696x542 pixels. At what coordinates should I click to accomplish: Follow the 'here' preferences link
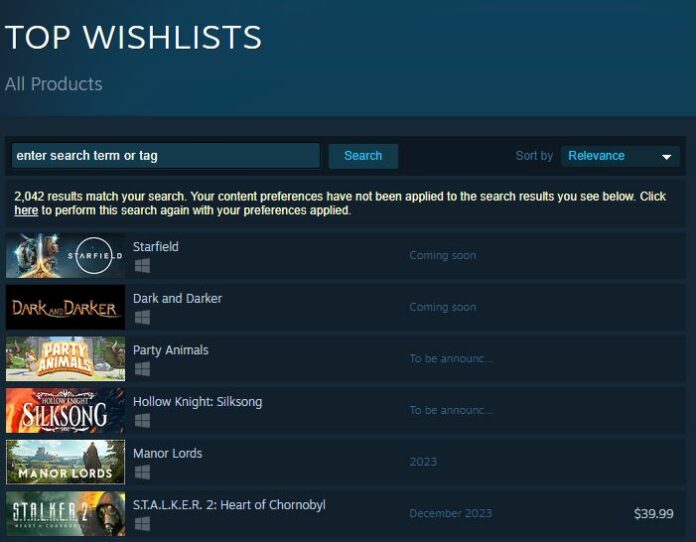coord(26,210)
